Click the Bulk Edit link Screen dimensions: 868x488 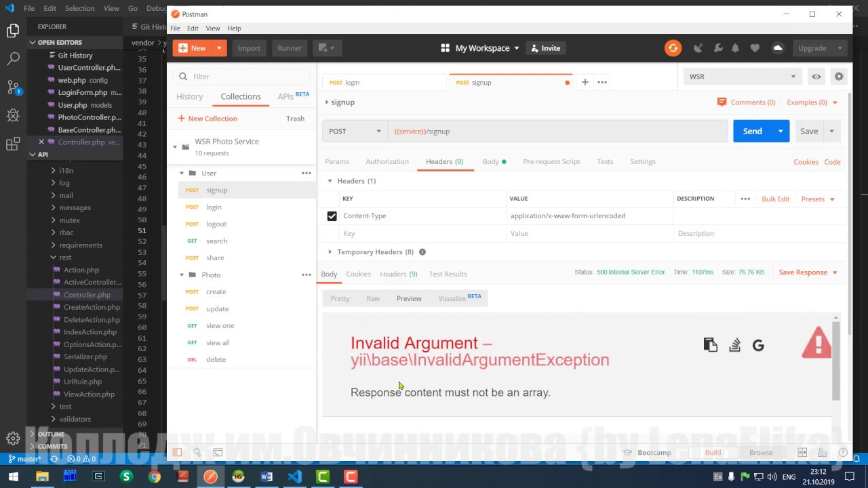tap(776, 199)
